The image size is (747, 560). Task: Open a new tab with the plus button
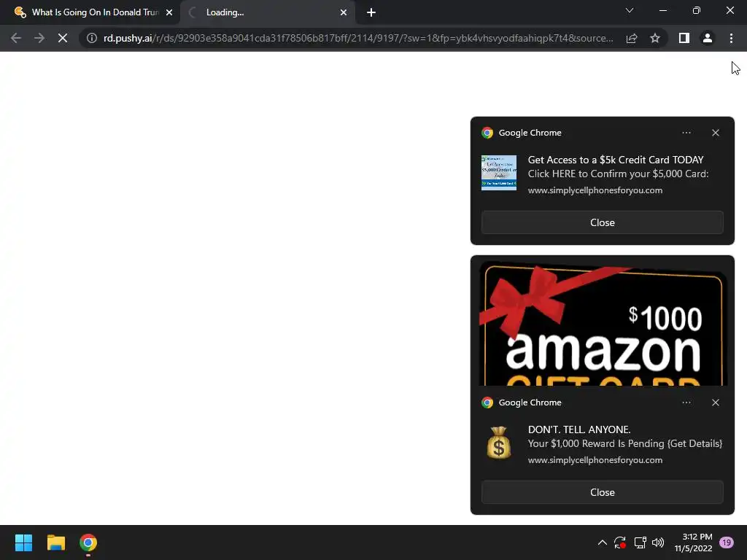[x=371, y=13]
